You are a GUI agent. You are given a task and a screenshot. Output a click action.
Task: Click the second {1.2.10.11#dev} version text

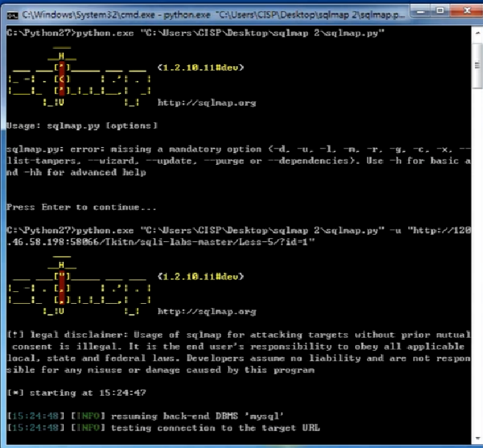201,277
